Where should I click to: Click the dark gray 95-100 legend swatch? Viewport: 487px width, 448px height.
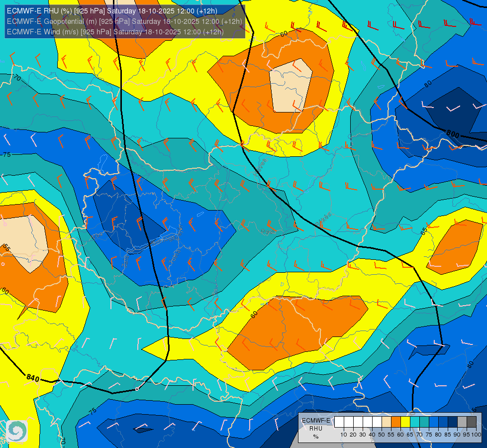click(x=472, y=422)
